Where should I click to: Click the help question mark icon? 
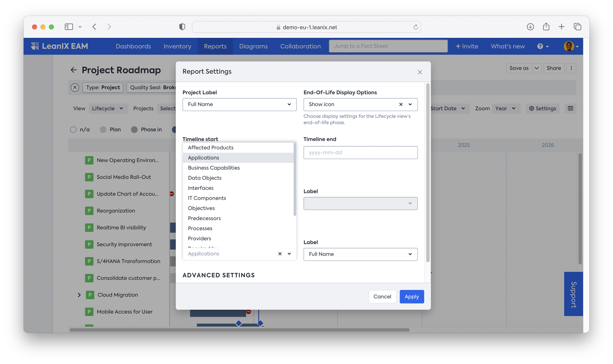coord(540,46)
